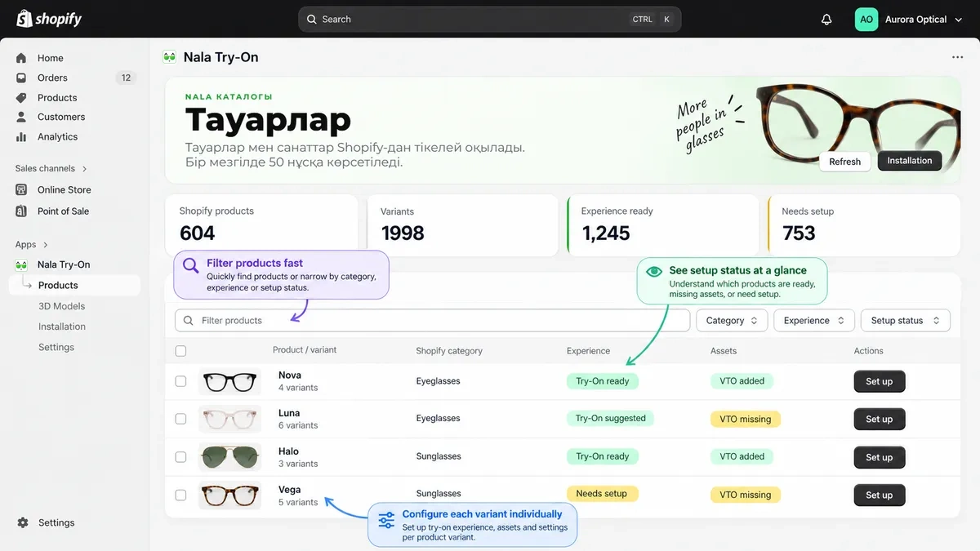980x551 pixels.
Task: Click the Try-On ready badge for Halo
Action: point(603,456)
